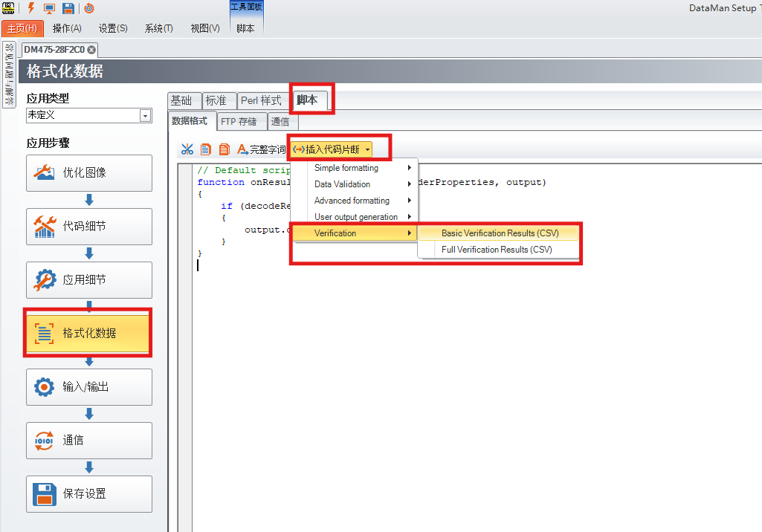Click the lightning bolt trigger icon

[30, 8]
